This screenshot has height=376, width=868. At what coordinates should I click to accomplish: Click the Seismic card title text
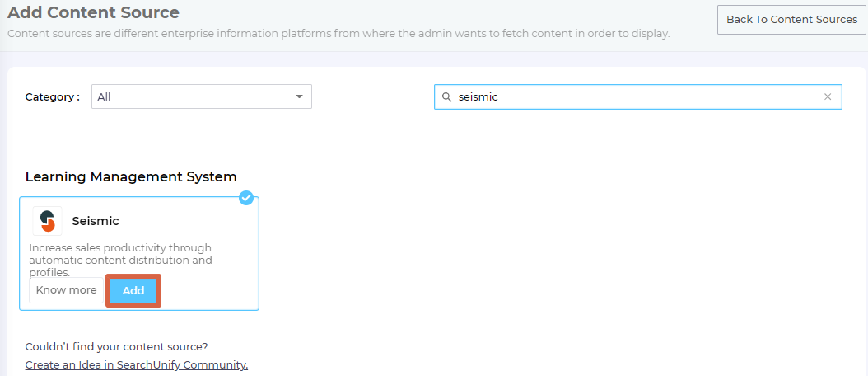pyautogui.click(x=96, y=221)
